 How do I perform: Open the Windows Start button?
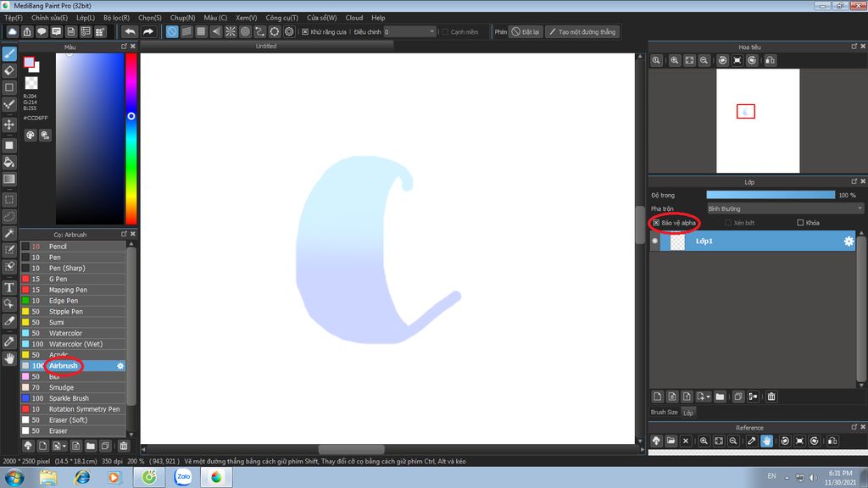(14, 477)
